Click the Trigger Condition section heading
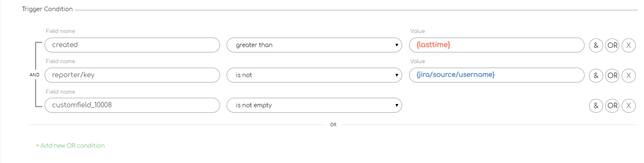This screenshot has width=644, height=163. coord(47,9)
